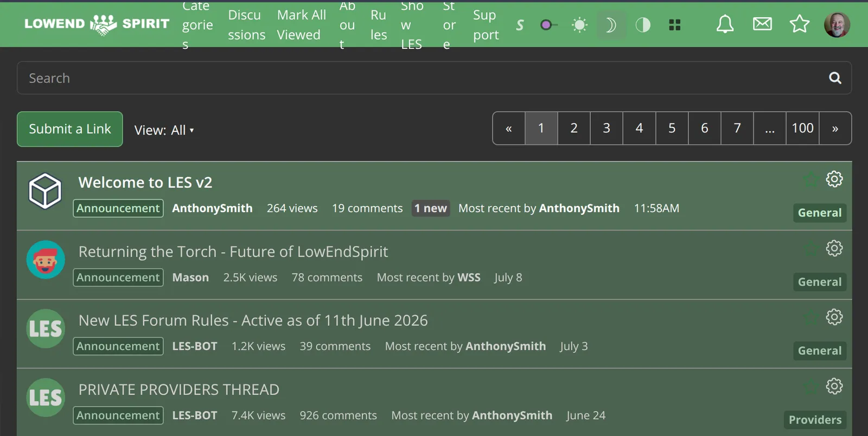Click into the Search field
This screenshot has width=868, height=436.
pyautogui.click(x=434, y=78)
